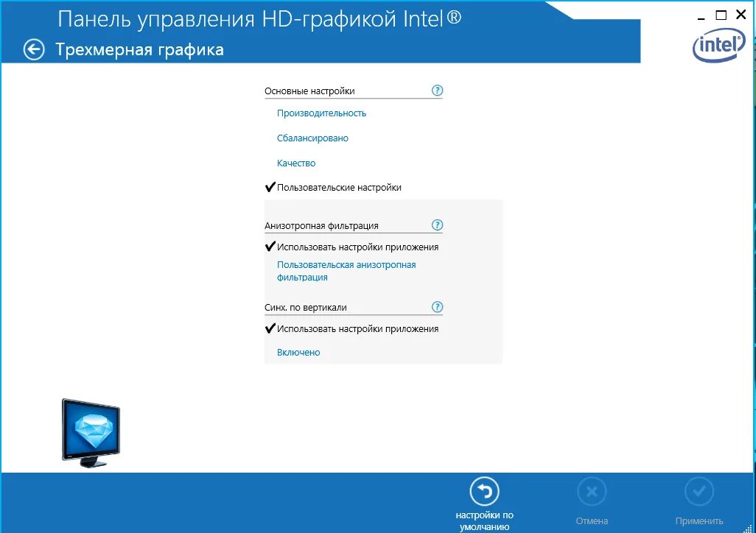
Task: Click the Синх. по вертикали heading
Action: pyautogui.click(x=306, y=308)
